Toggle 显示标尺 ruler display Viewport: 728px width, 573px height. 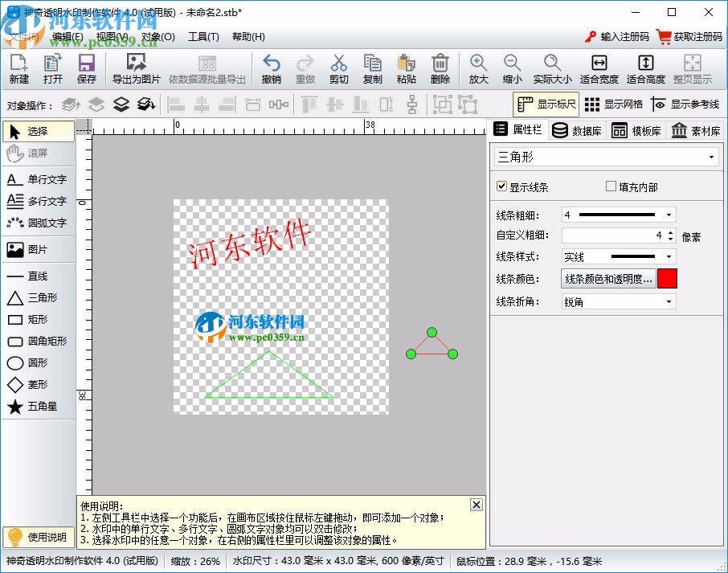[546, 104]
